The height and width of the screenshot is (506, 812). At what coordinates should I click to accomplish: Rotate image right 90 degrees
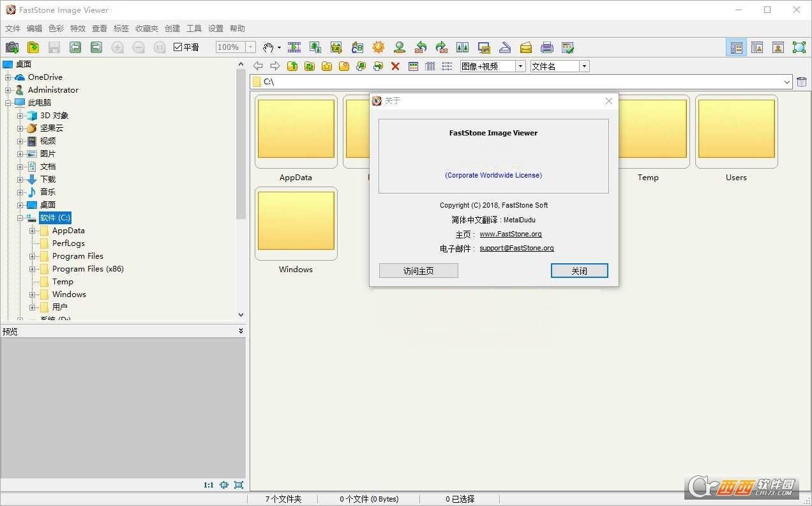click(x=442, y=47)
